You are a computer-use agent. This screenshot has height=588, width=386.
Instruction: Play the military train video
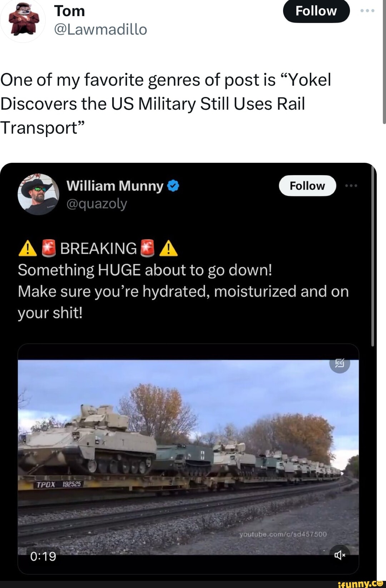188,458
